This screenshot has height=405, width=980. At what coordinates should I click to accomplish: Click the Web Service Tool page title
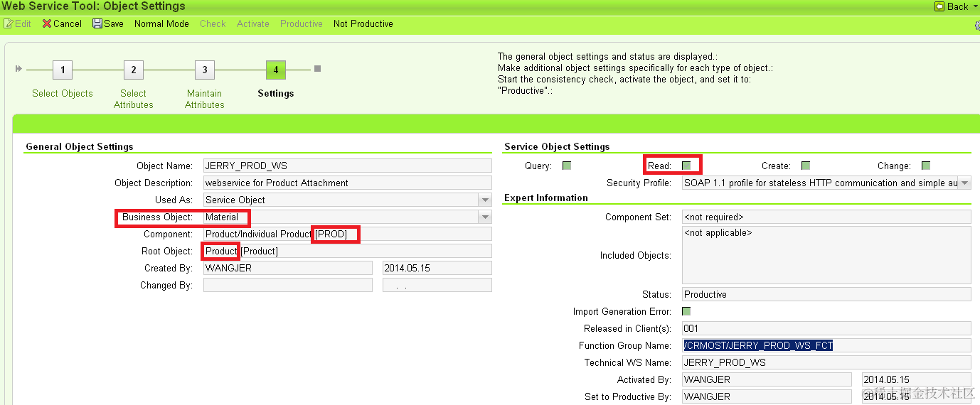point(93,6)
